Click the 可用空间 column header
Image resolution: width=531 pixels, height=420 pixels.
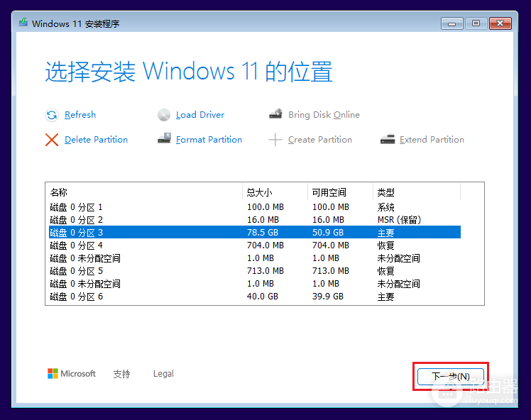click(x=340, y=192)
